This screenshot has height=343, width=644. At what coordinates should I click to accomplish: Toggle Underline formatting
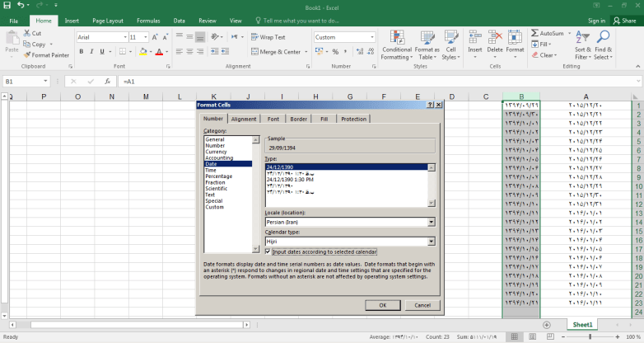click(x=102, y=51)
